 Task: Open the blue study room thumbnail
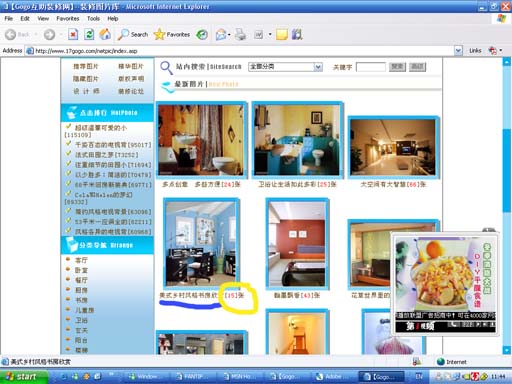click(201, 244)
